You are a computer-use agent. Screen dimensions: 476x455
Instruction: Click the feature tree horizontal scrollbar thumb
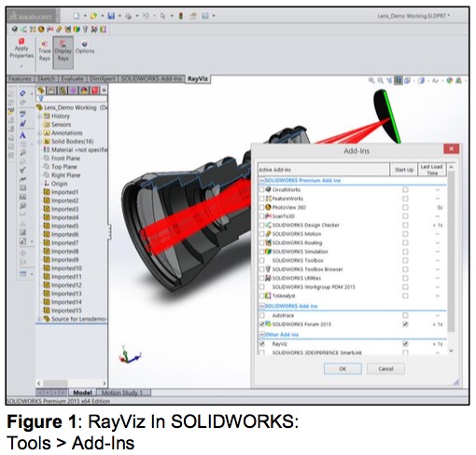point(55,383)
